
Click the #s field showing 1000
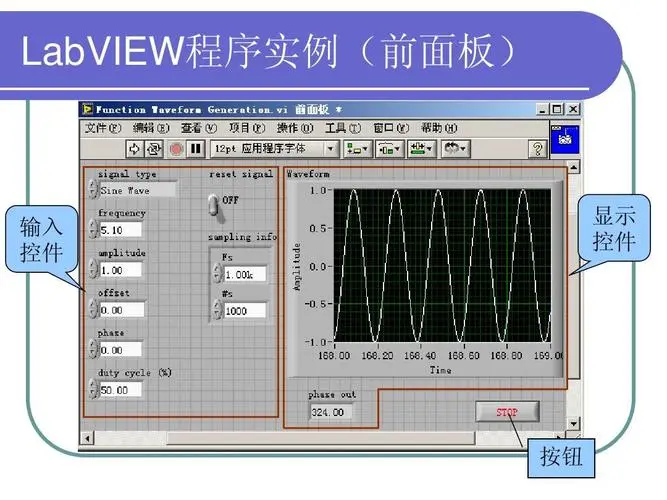click(x=245, y=311)
